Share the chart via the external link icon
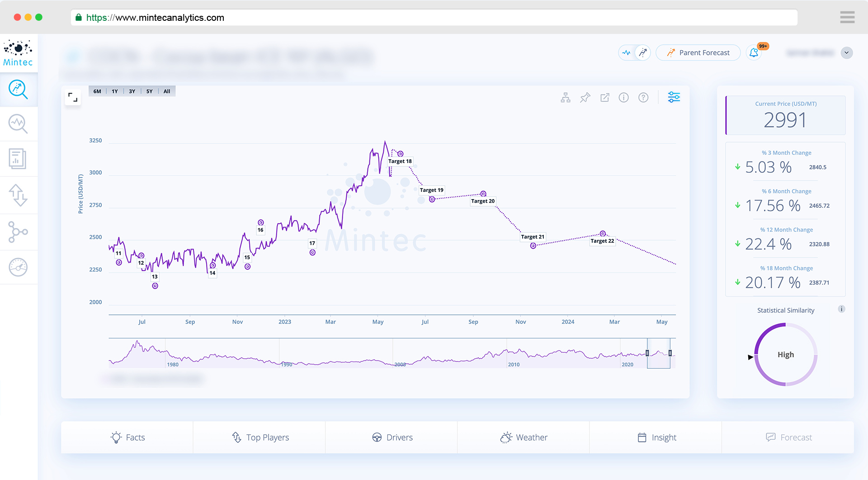The image size is (868, 480). [x=604, y=97]
